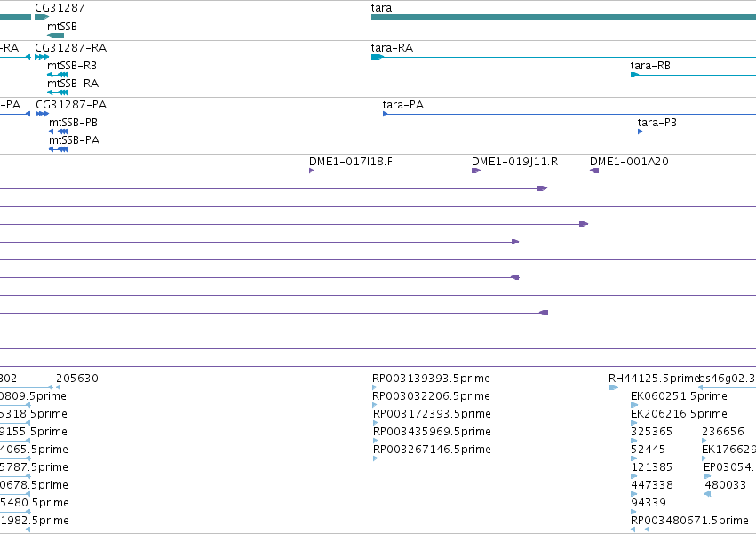Click the 121385 EST label

[x=652, y=467]
